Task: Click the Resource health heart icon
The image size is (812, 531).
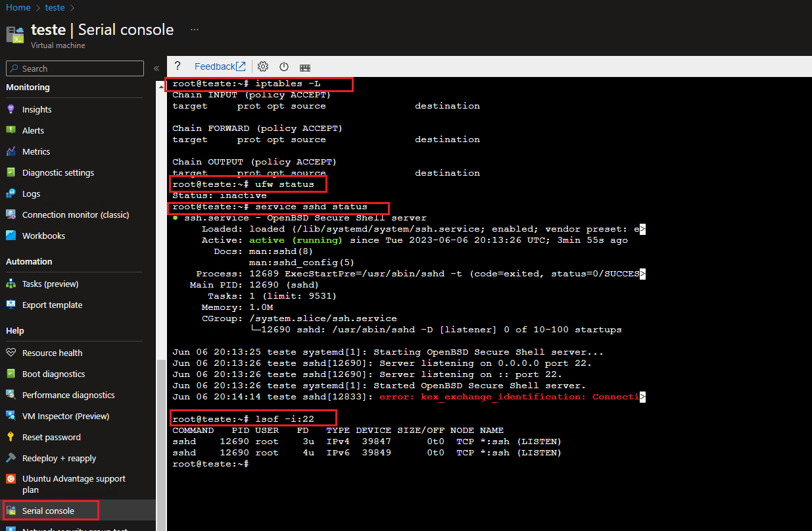Action: click(x=11, y=353)
